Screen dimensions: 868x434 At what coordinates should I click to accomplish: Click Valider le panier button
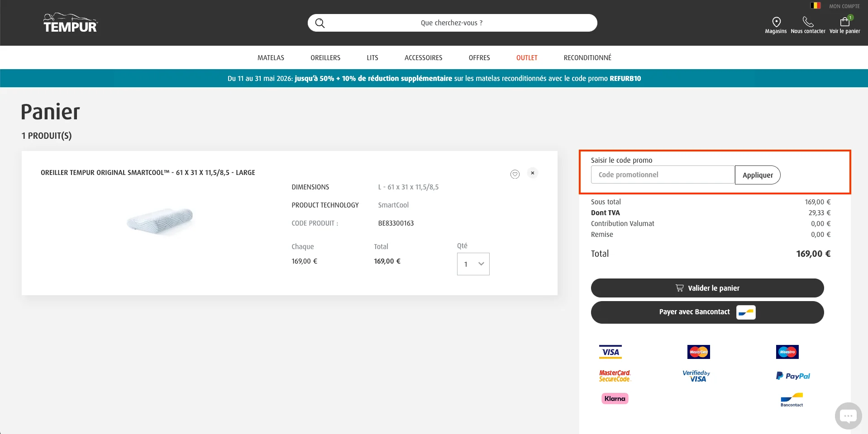point(707,288)
